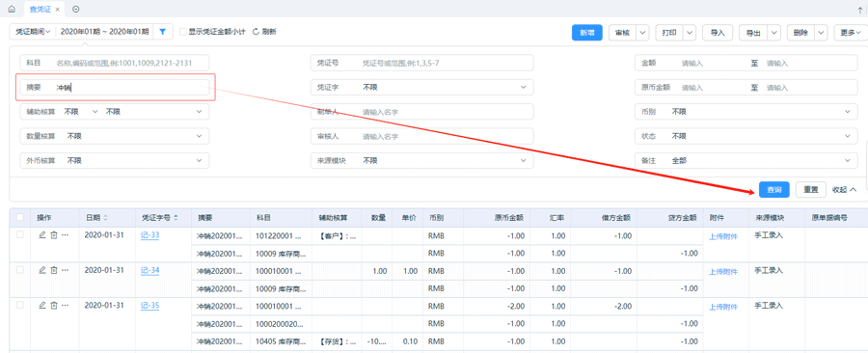The height and width of the screenshot is (353, 868).
Task: Open the 状态 dropdown
Action: (x=746, y=136)
